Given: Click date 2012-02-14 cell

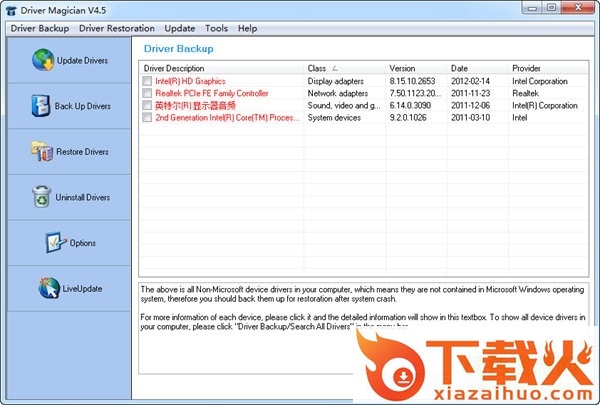Looking at the screenshot, I should pyautogui.click(x=470, y=81).
